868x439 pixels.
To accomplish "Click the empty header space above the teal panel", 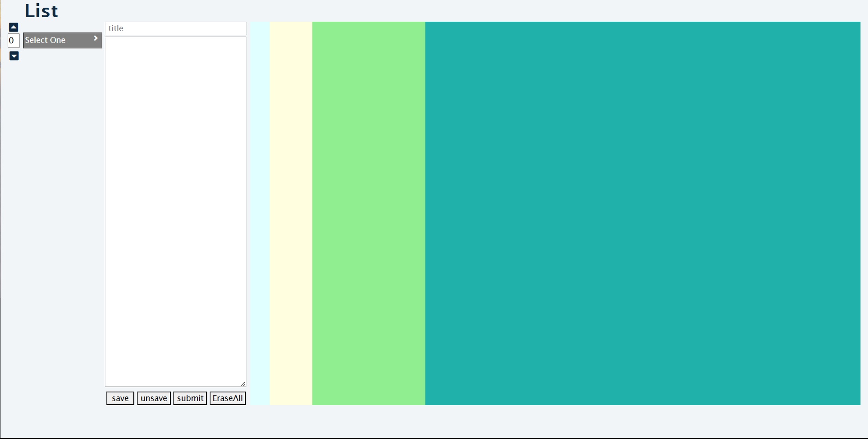I will tap(643, 10).
